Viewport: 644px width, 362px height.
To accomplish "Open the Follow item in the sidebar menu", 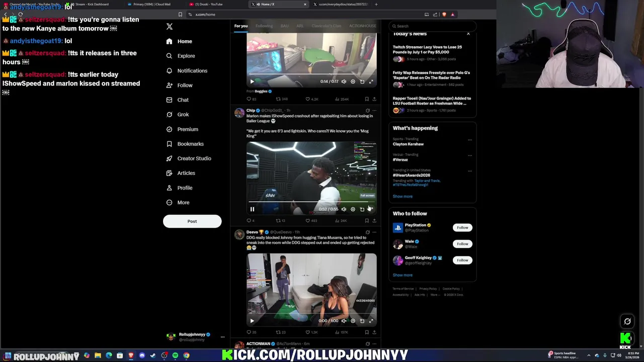I will click(179, 85).
